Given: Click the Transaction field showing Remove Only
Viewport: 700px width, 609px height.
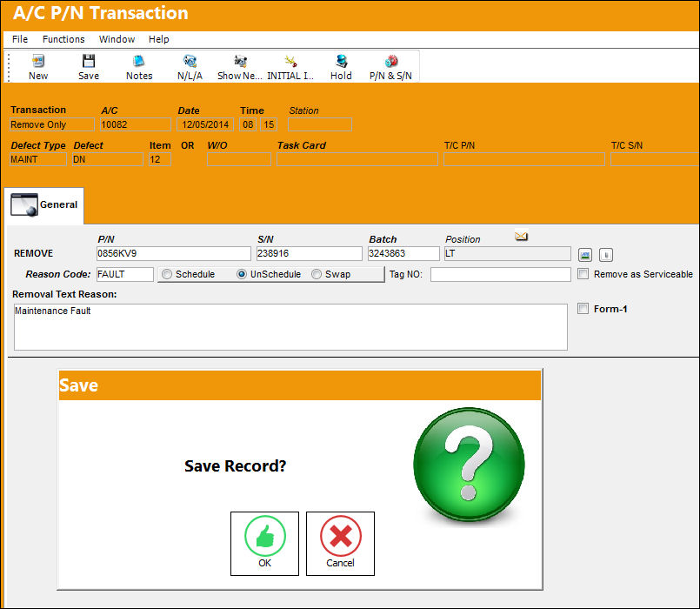Looking at the screenshot, I should coord(52,124).
